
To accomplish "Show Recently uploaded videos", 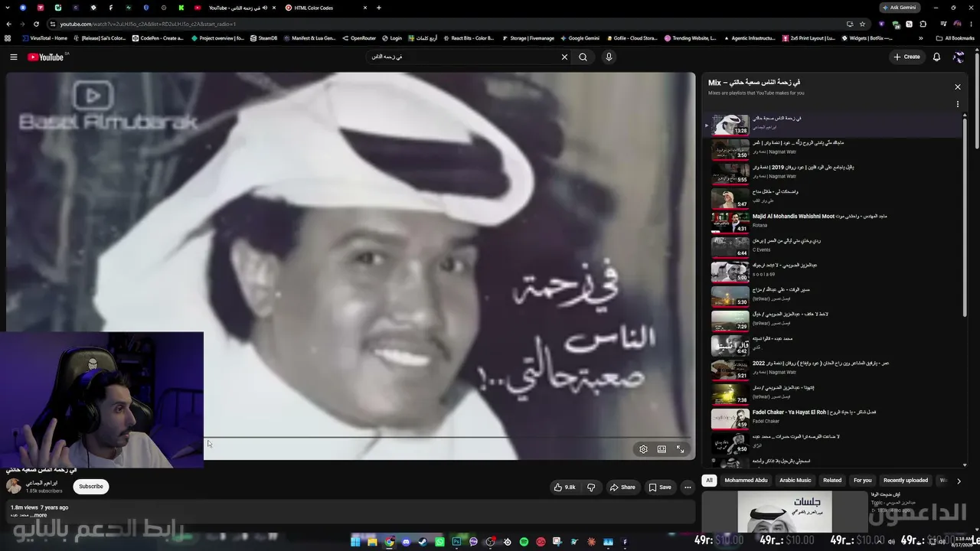I will [x=906, y=481].
